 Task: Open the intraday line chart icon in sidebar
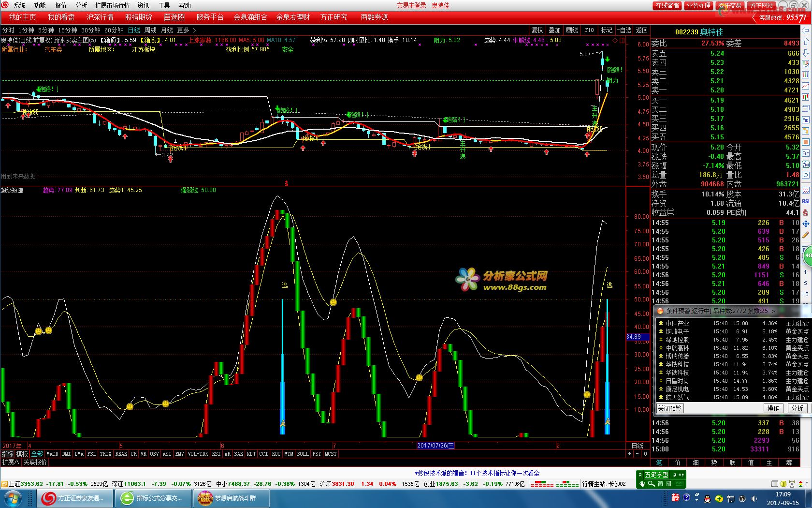[806, 86]
